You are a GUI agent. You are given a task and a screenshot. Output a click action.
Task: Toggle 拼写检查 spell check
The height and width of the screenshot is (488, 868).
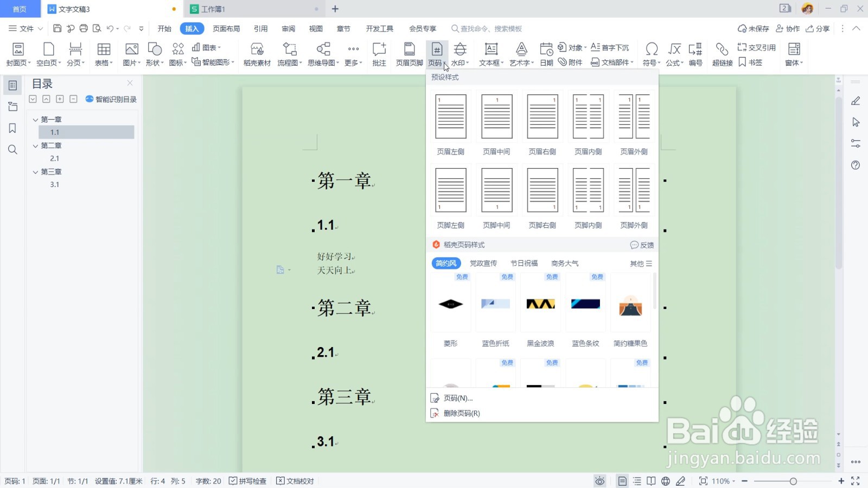(247, 481)
